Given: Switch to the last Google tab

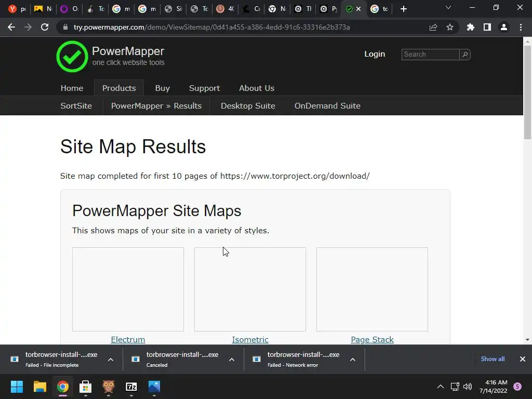Looking at the screenshot, I should (379, 9).
